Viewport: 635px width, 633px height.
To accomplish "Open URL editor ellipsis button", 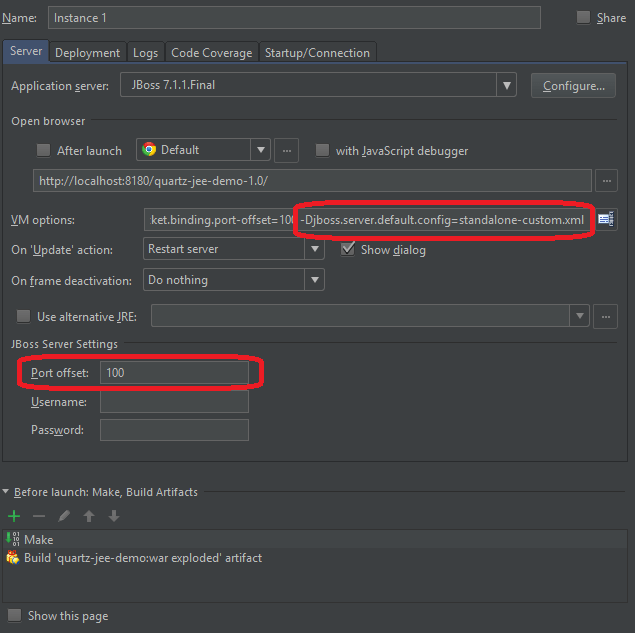I will pyautogui.click(x=606, y=181).
